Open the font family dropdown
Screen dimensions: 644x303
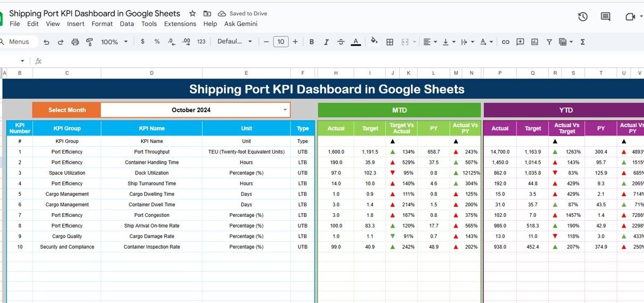pyautogui.click(x=234, y=42)
